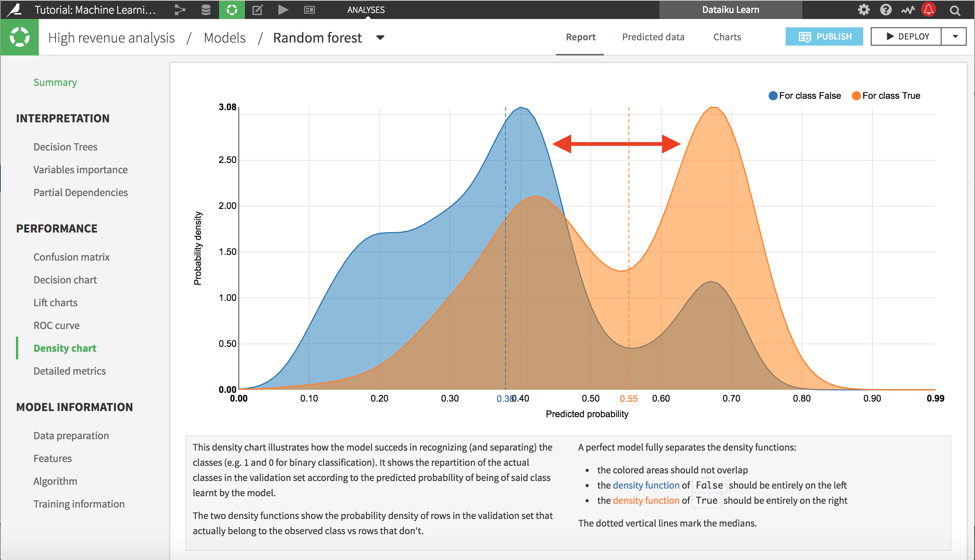Switch to the Charts tab
Viewport: 975px width, 560px height.
pyautogui.click(x=727, y=37)
